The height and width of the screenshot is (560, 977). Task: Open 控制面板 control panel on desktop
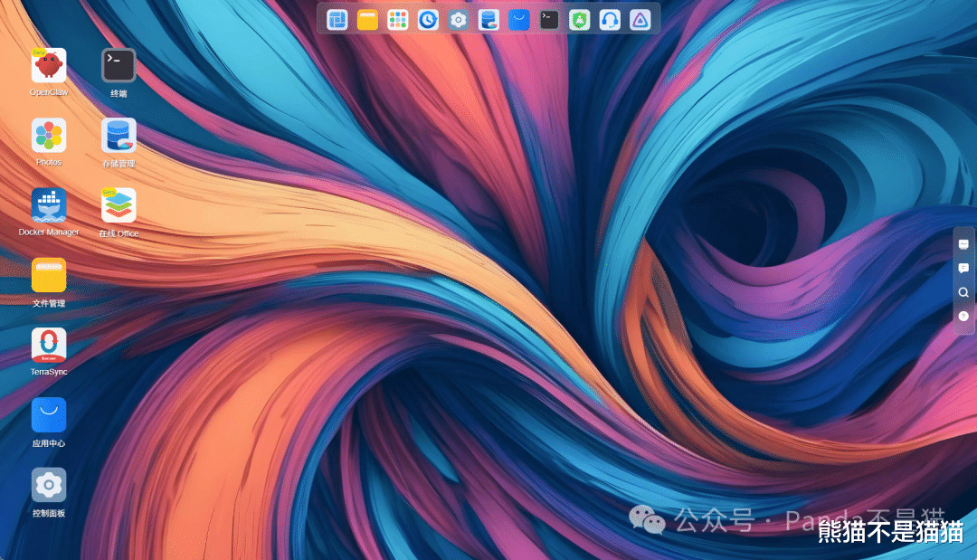click(49, 485)
